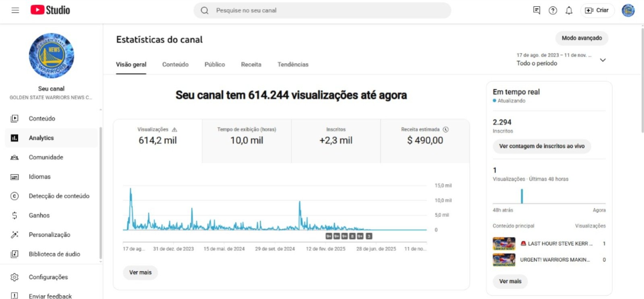Click the magnifying glass search icon

point(205,10)
